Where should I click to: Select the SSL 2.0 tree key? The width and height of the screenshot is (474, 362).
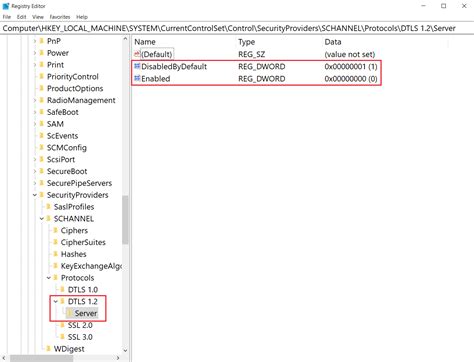click(x=80, y=325)
